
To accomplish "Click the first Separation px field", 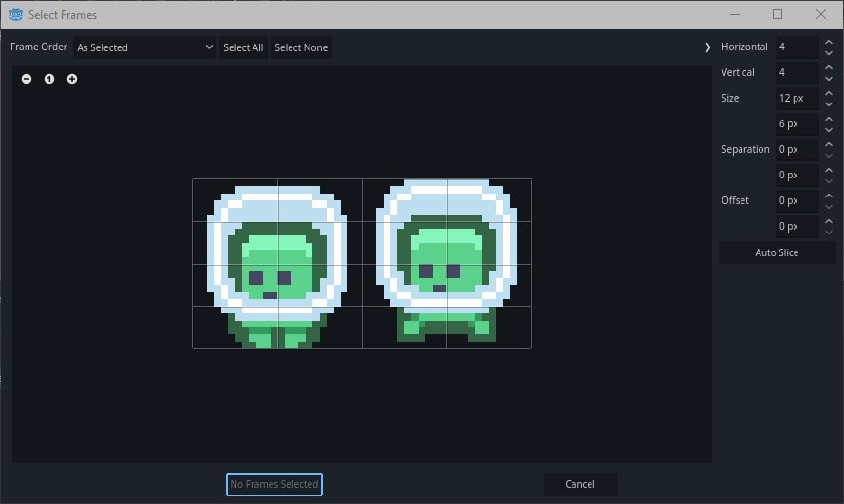I will tap(796, 150).
